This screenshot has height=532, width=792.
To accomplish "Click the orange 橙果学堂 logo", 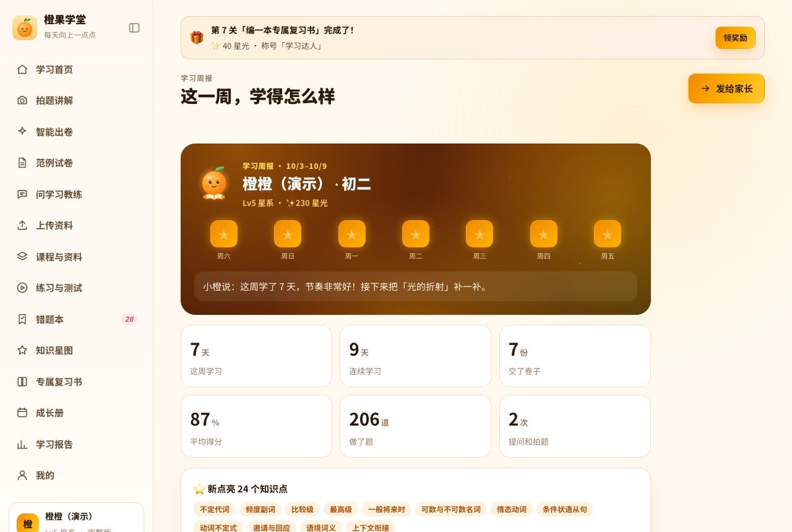I will coord(25,28).
